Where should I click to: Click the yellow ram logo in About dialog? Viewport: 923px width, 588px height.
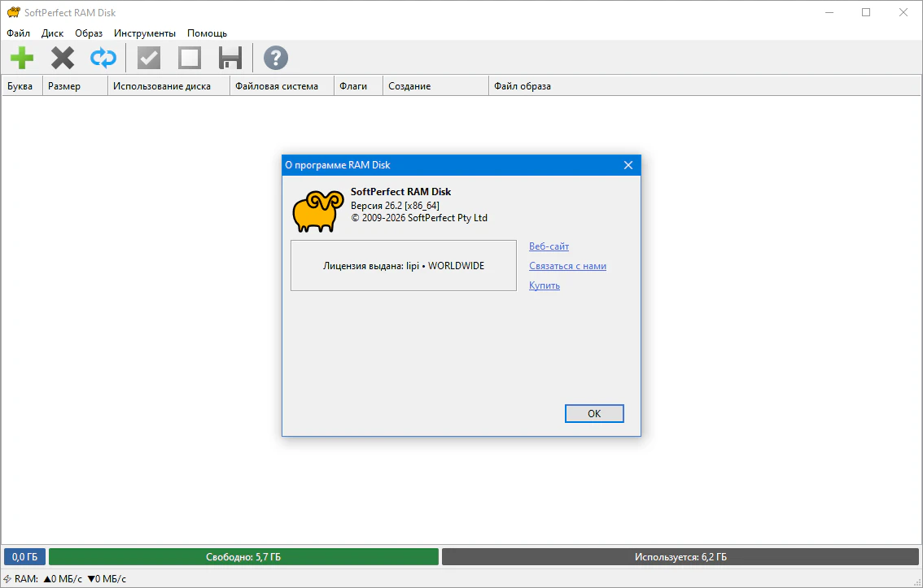(318, 211)
